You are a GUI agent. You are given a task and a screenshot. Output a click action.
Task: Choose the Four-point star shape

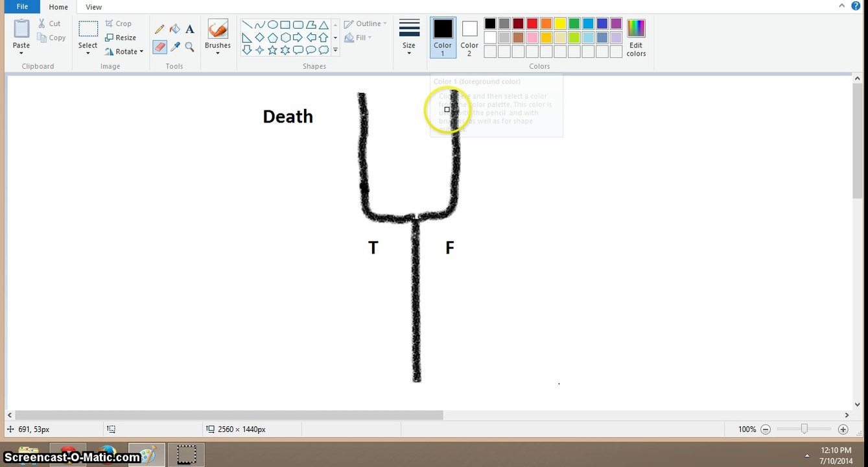click(260, 50)
